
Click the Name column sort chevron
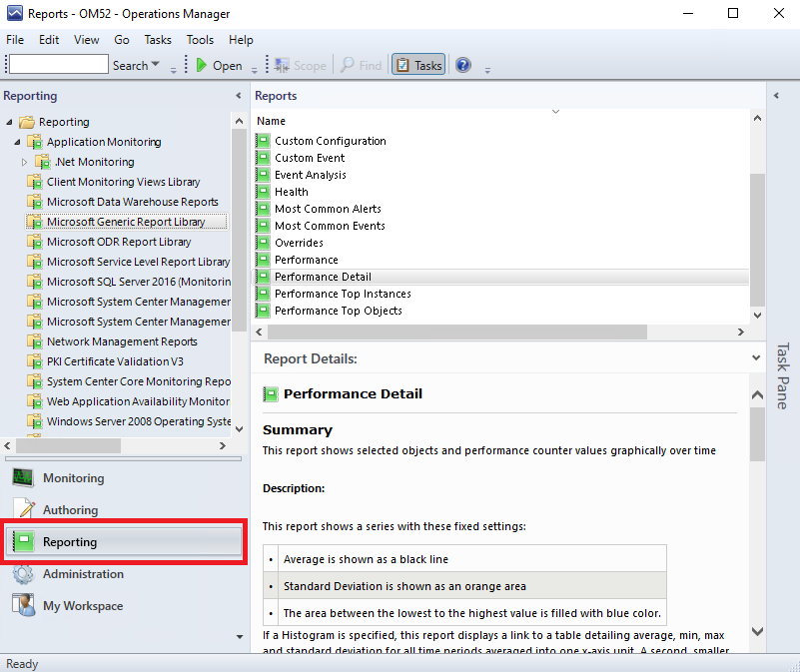coord(555,111)
